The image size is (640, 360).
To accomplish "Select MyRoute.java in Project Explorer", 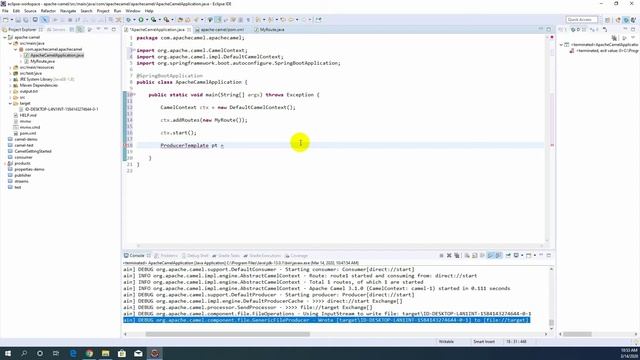I will 42,61.
